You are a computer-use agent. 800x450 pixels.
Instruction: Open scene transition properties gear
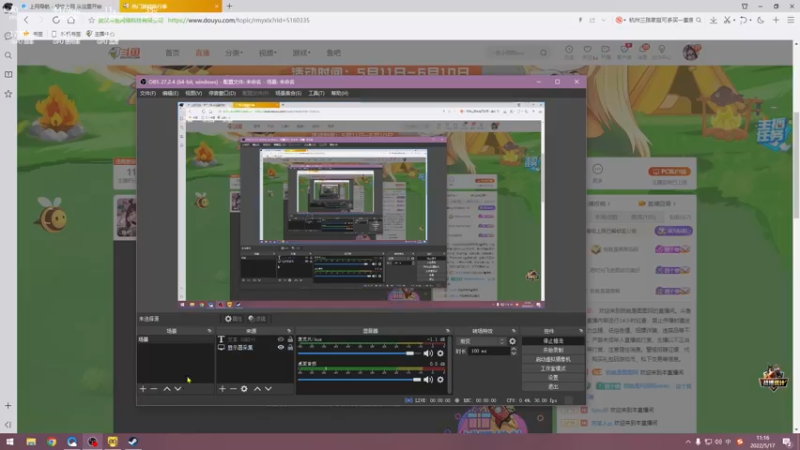(512, 341)
